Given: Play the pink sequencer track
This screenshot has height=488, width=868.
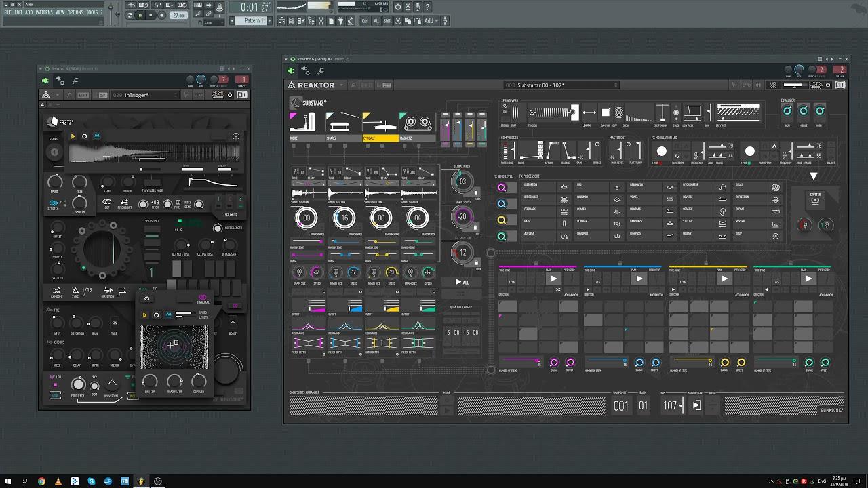Looking at the screenshot, I should tap(553, 279).
